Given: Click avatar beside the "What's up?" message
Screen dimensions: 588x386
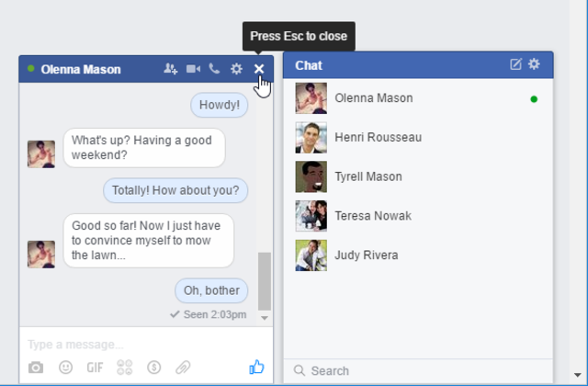Looking at the screenshot, I should [41, 153].
